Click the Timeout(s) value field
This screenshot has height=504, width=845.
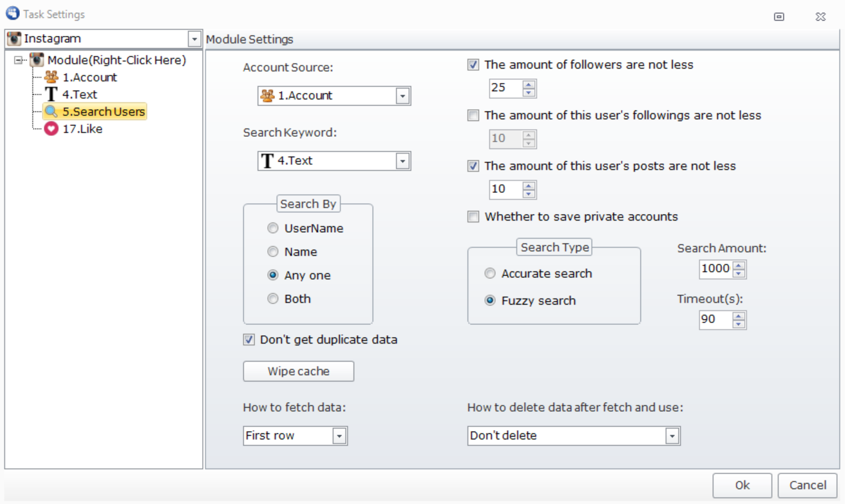715,320
